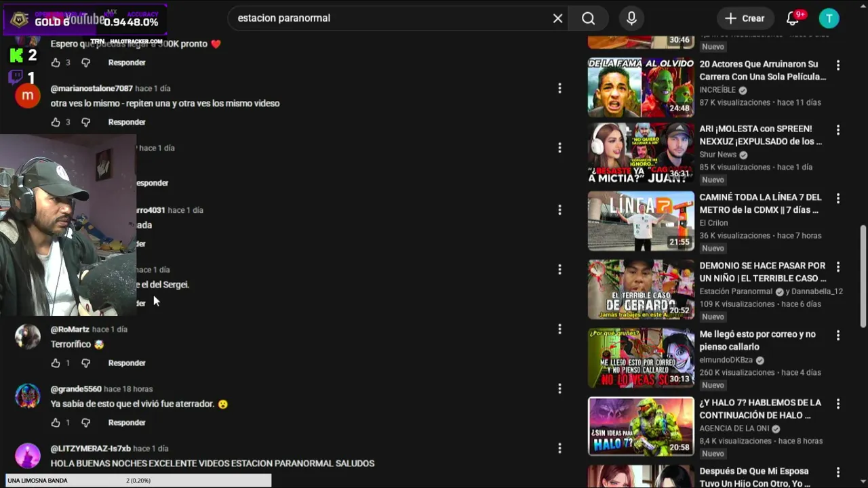The image size is (868, 488).
Task: Open the menu for the 'Me llegó esto por correo' video
Action: pos(838,335)
